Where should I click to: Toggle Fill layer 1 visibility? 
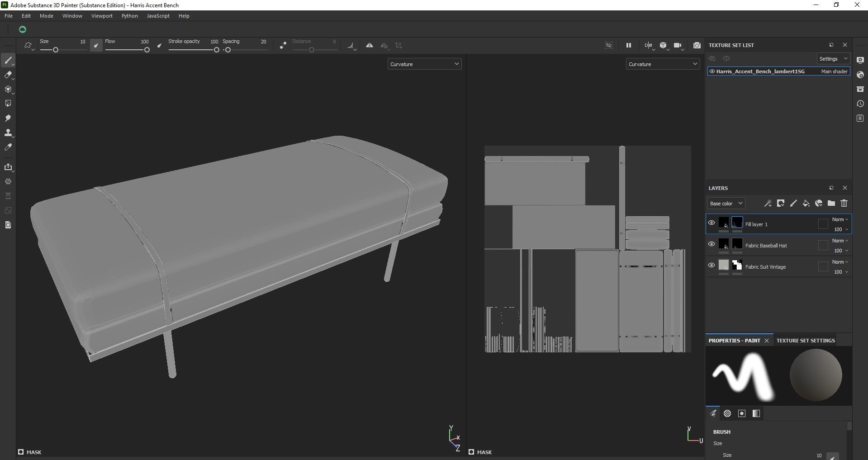pos(711,223)
